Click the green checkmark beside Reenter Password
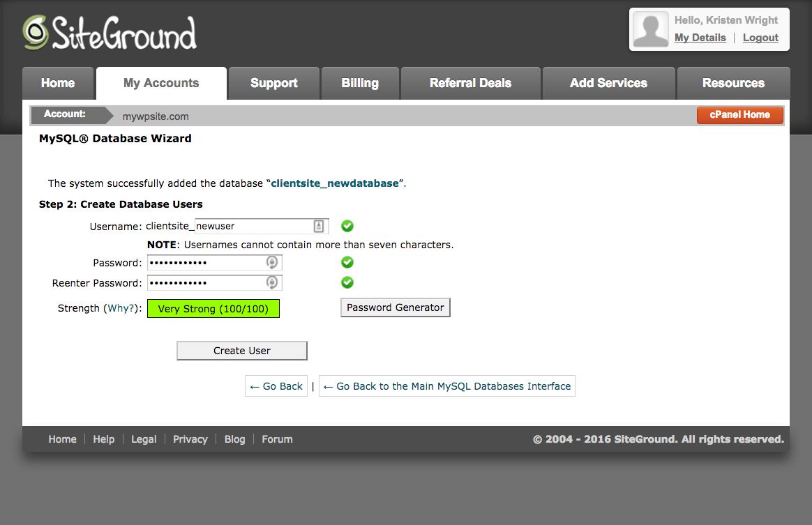The height and width of the screenshot is (525, 812). (347, 282)
